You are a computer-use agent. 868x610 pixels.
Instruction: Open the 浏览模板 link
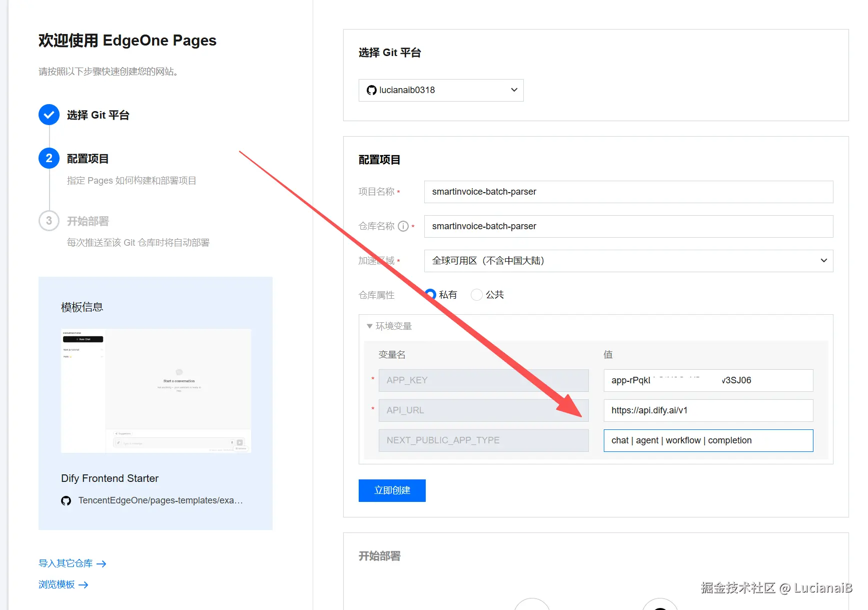coord(57,584)
